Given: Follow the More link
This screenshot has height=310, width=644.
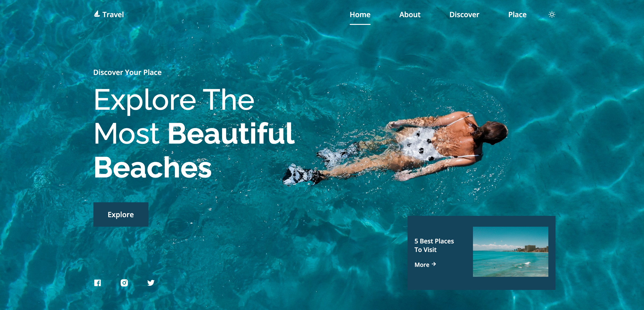Looking at the screenshot, I should click(425, 264).
